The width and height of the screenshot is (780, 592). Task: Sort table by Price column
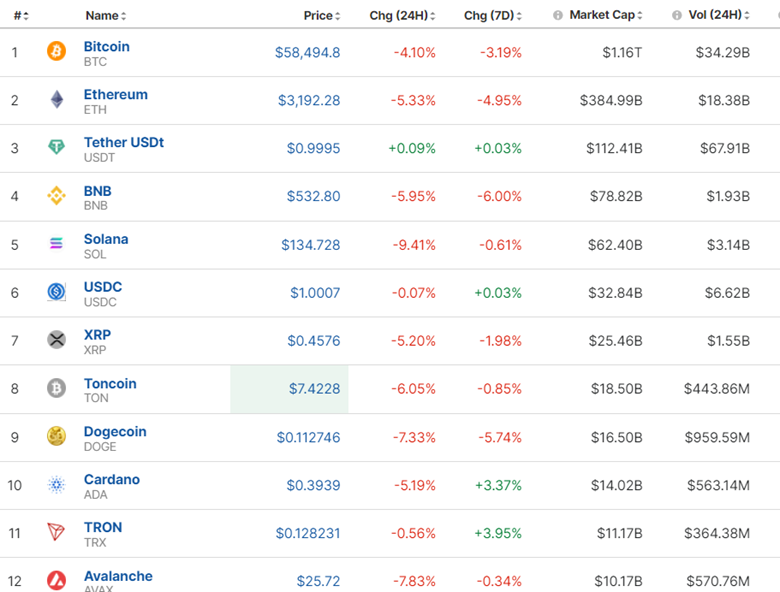pyautogui.click(x=322, y=16)
